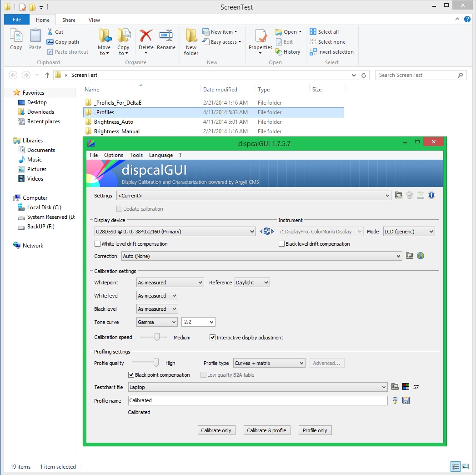Open dispcalGUI File menu
Image resolution: width=476 pixels, height=475 pixels.
pyautogui.click(x=94, y=155)
